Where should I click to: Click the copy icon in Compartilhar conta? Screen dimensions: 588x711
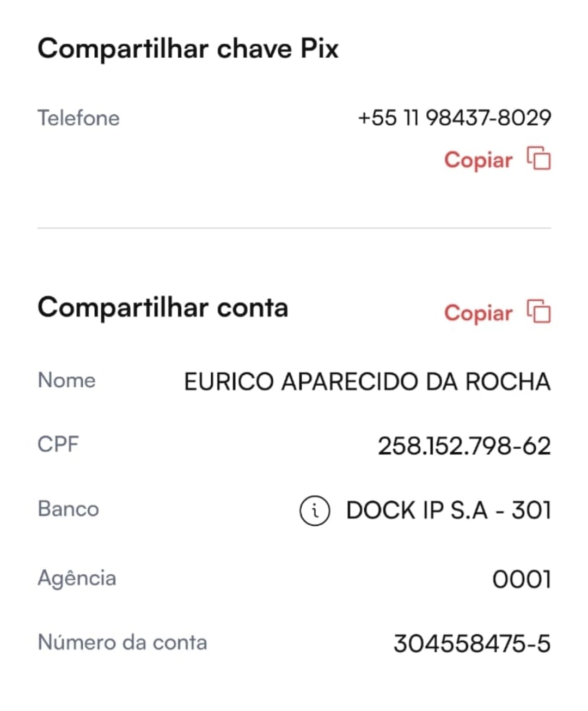point(538,312)
